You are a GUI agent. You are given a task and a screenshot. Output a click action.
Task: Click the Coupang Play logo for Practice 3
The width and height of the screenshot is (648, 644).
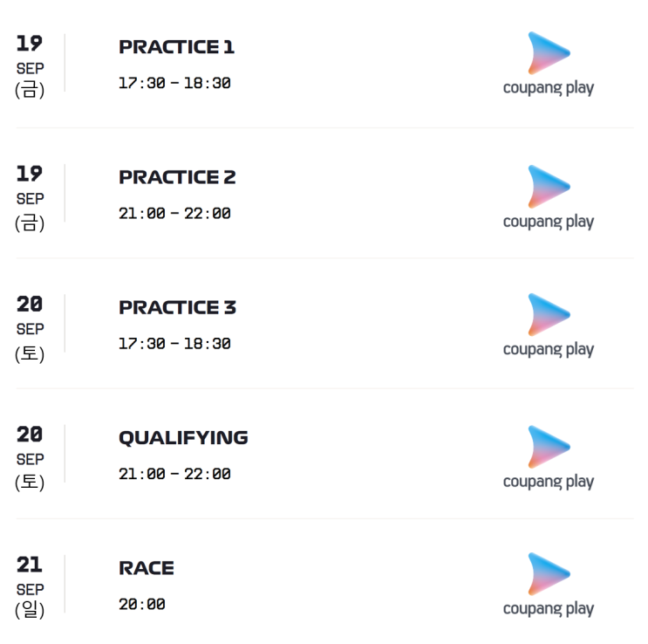[548, 325]
